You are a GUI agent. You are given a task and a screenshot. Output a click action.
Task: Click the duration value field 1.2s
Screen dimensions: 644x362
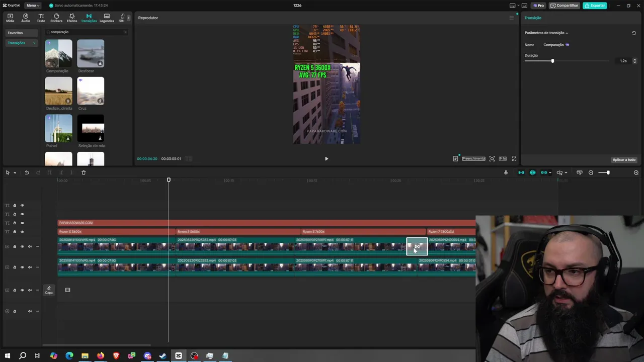[623, 61]
